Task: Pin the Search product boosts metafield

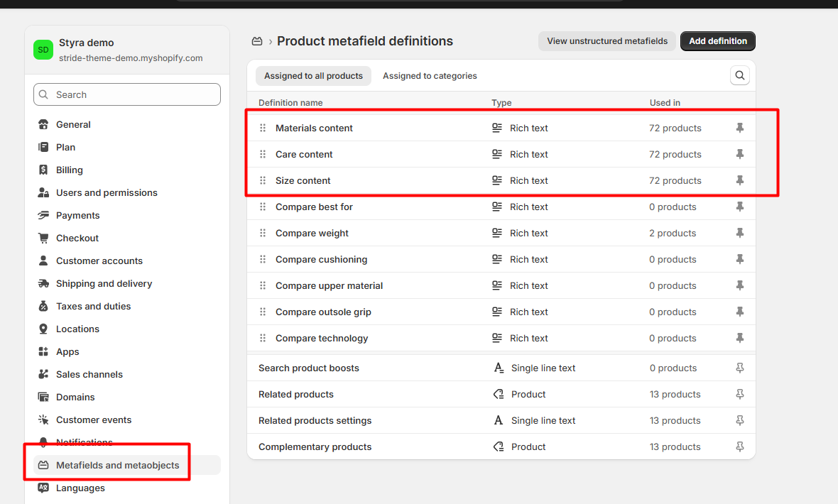Action: (739, 368)
